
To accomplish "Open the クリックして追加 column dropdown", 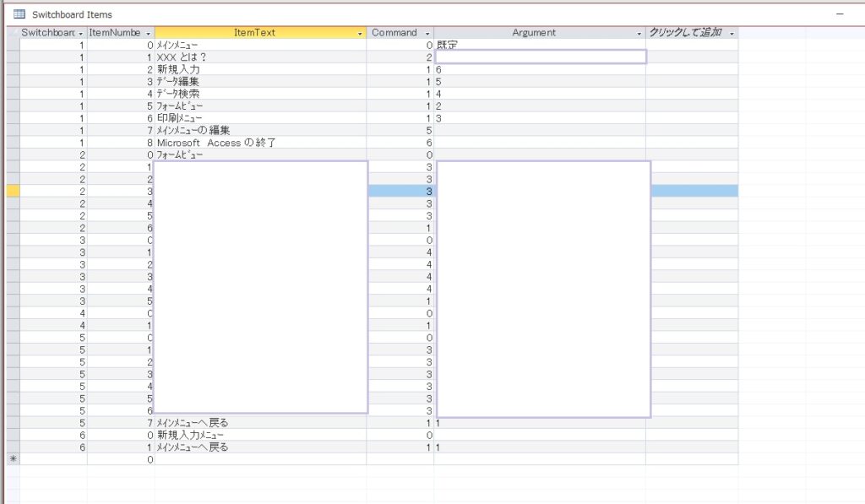I will (732, 34).
